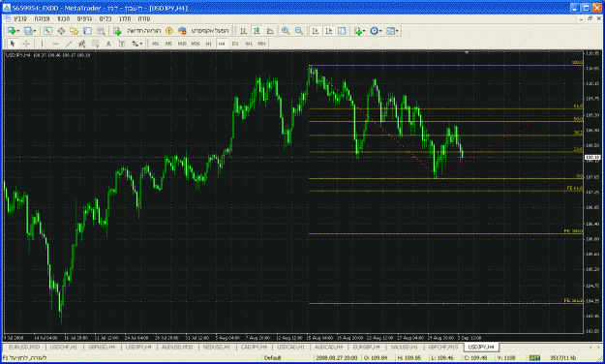Select the Horizontal Line tool
The height and width of the screenshot is (364, 605).
(x=55, y=44)
